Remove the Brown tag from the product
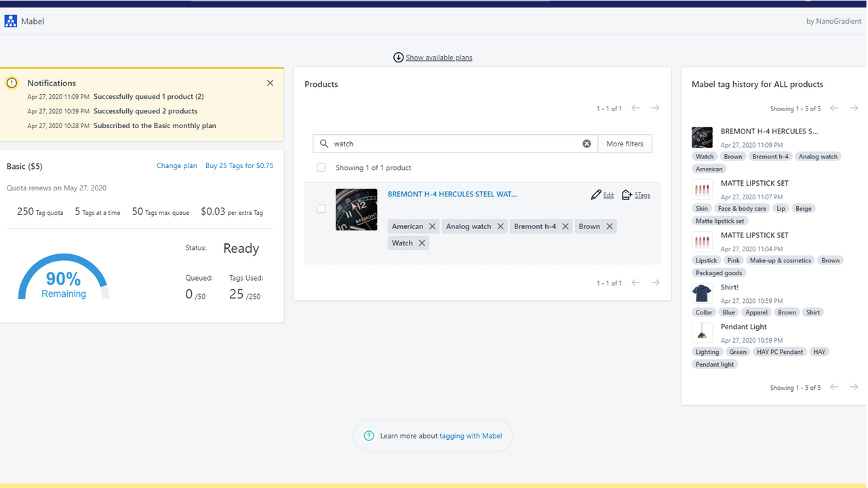The height and width of the screenshot is (488, 868). (x=610, y=226)
